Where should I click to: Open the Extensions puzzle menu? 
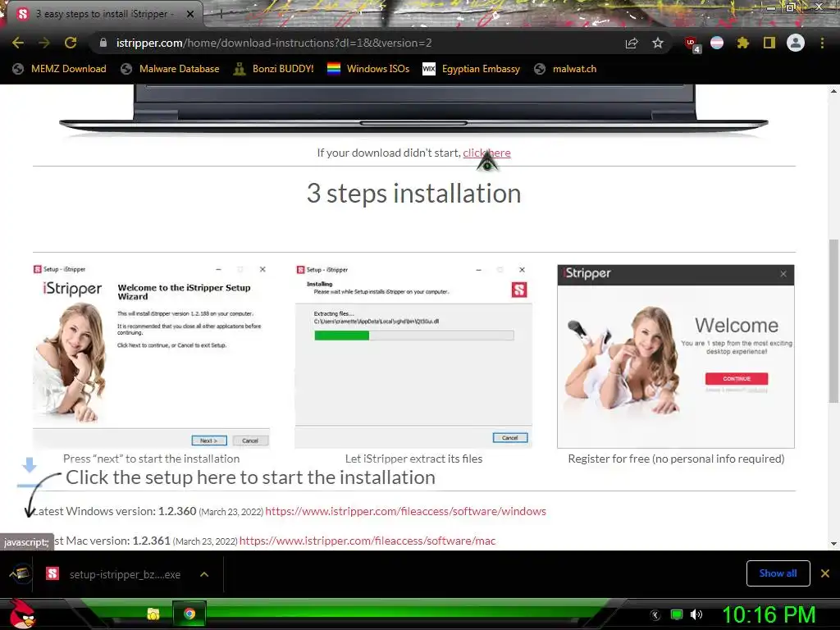[x=743, y=43]
